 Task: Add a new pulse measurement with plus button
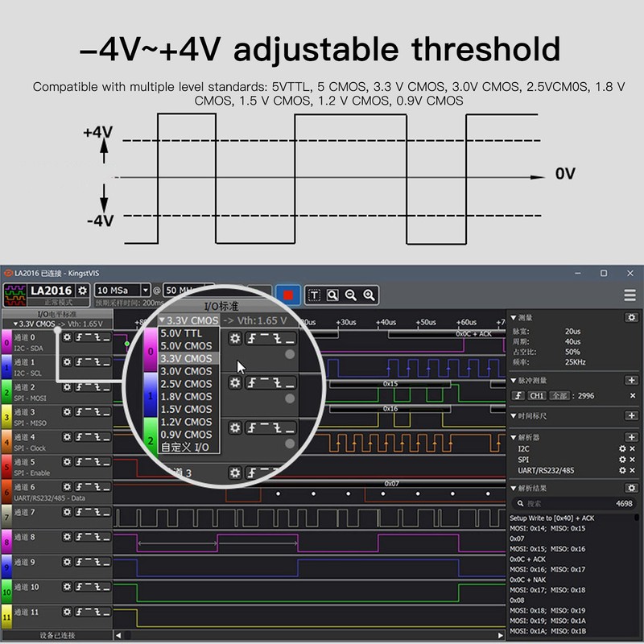tap(631, 381)
